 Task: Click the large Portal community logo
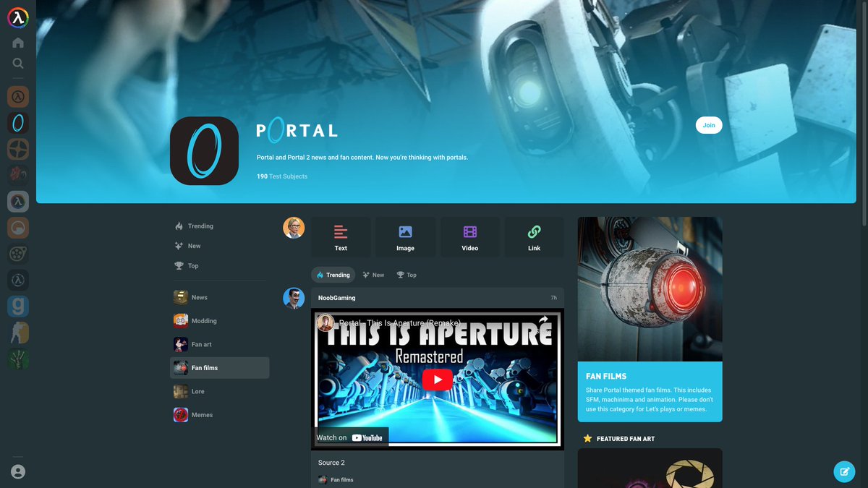coord(204,150)
